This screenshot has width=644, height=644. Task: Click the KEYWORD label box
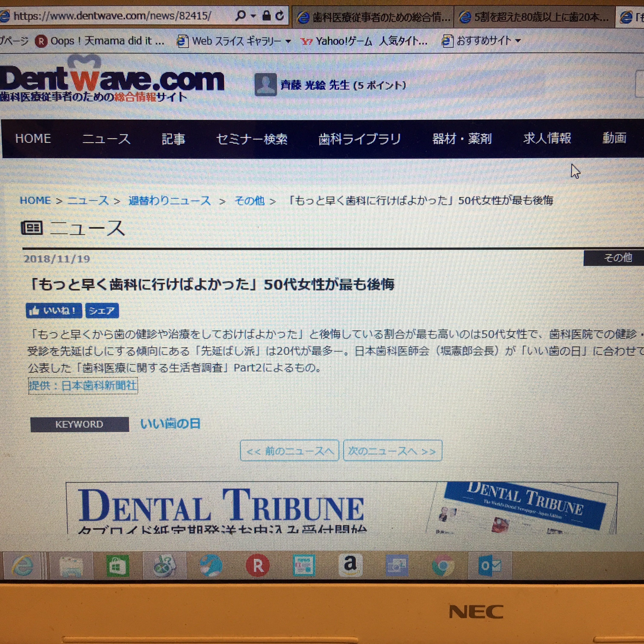coord(79,424)
